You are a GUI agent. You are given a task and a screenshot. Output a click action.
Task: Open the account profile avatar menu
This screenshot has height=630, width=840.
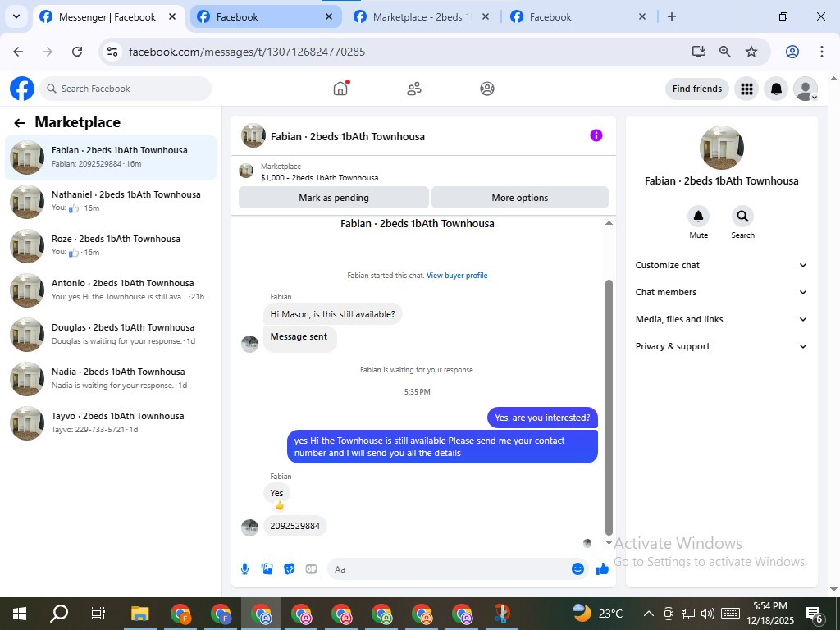pyautogui.click(x=806, y=89)
